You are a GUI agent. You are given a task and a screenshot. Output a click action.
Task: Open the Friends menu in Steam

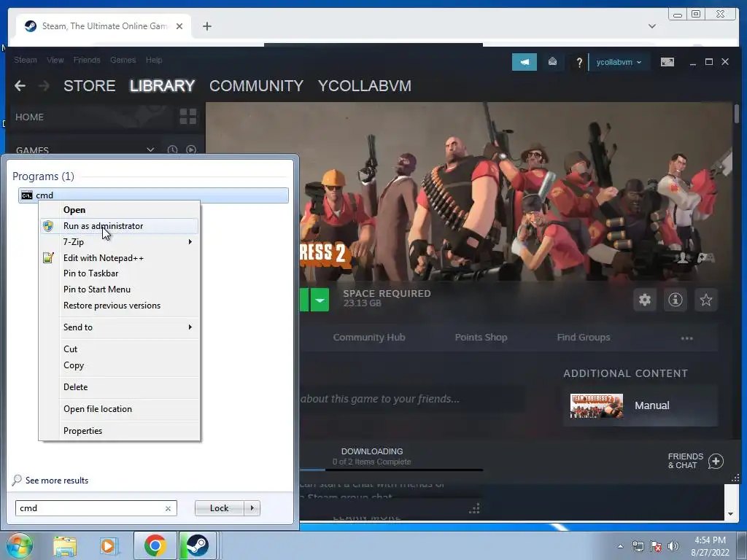point(87,60)
